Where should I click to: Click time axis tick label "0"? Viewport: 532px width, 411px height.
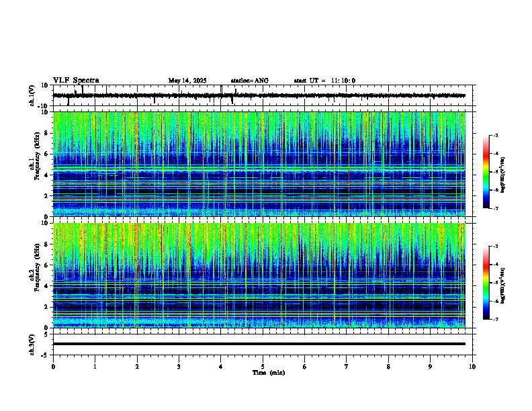point(53,367)
